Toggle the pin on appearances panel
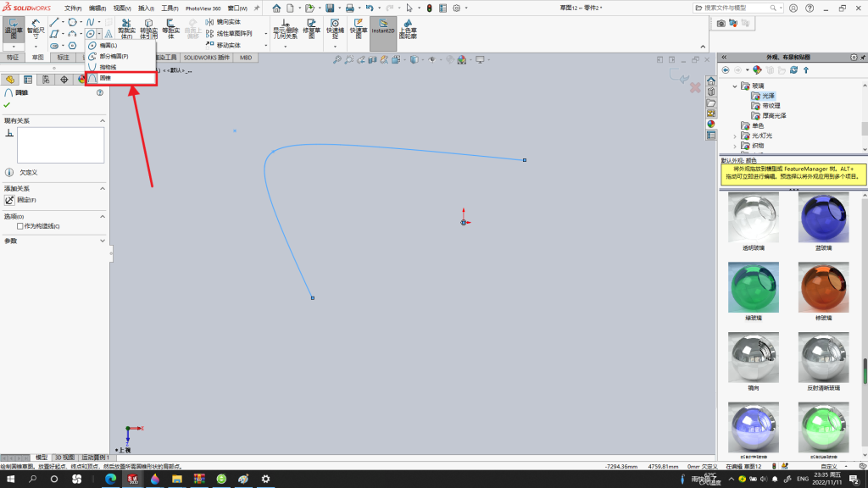The height and width of the screenshot is (488, 868). (862, 57)
